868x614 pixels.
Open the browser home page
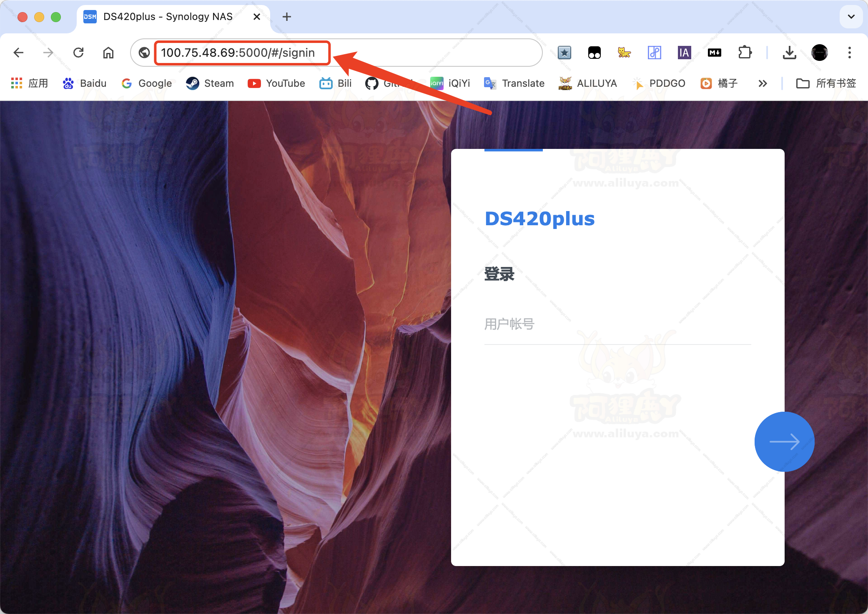[x=108, y=53]
